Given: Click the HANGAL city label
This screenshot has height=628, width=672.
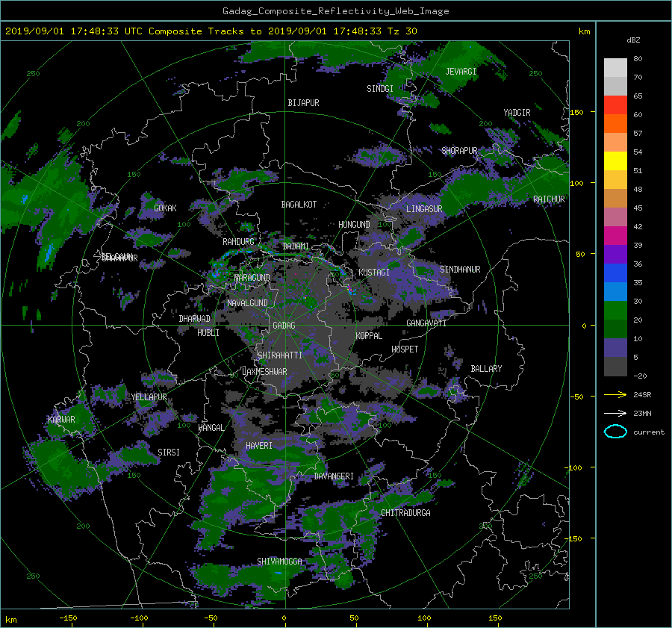Looking at the screenshot, I should [x=211, y=428].
